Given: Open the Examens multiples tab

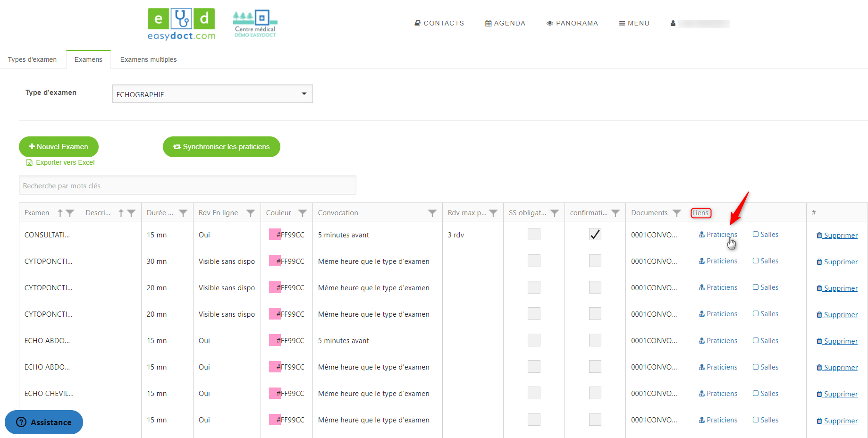Looking at the screenshot, I should [148, 59].
